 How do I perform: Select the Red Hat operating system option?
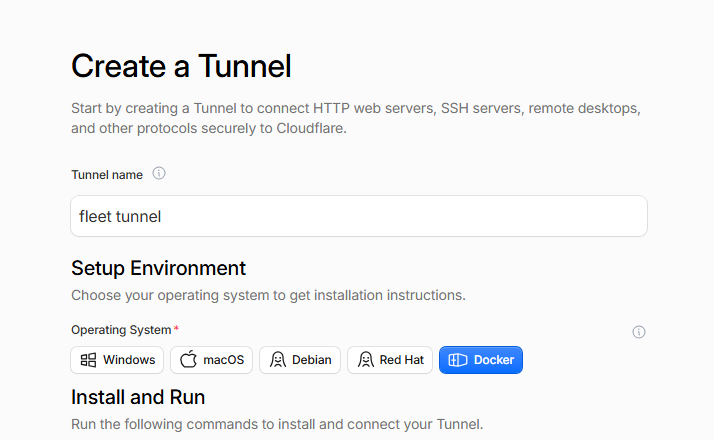point(390,360)
